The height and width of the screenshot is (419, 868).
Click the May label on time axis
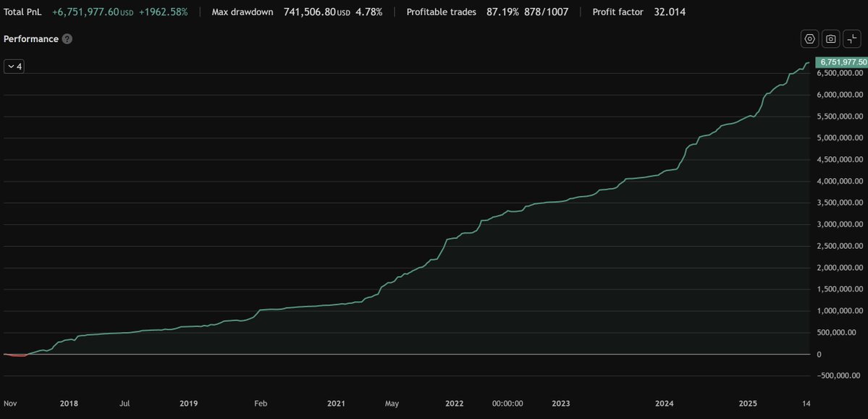coord(392,404)
